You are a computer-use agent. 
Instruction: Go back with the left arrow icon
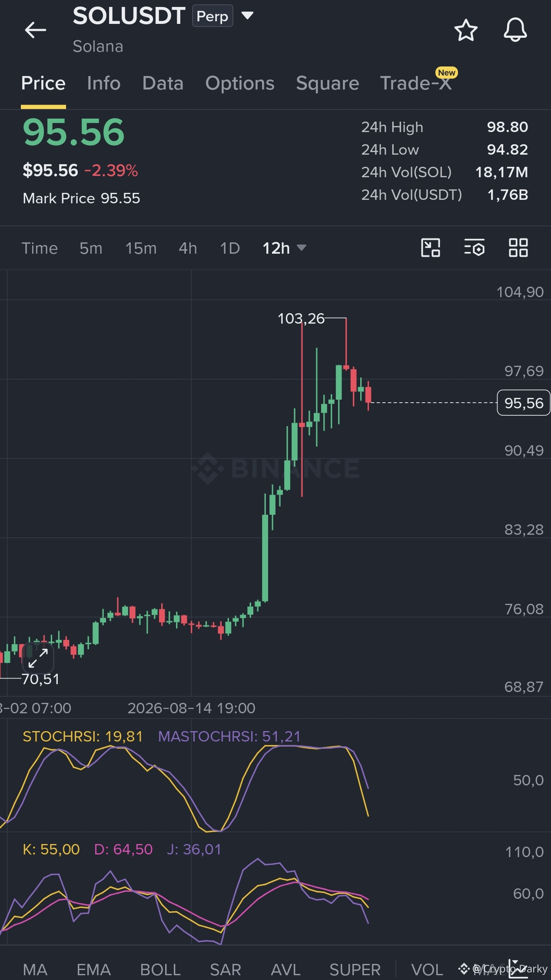pos(36,30)
